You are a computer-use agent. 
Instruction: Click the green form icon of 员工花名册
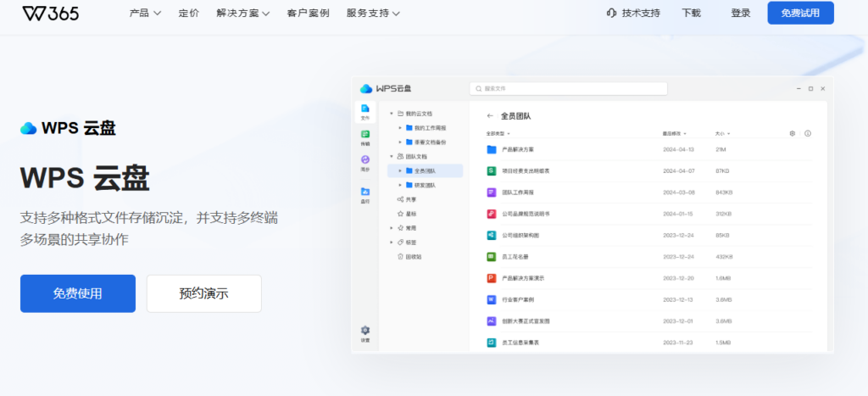(491, 257)
